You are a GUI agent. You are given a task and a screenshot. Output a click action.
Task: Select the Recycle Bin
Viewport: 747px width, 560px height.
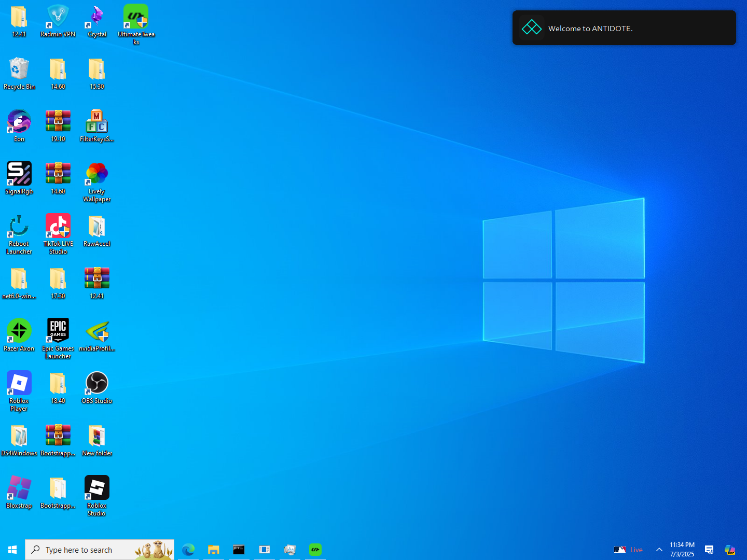click(19, 70)
